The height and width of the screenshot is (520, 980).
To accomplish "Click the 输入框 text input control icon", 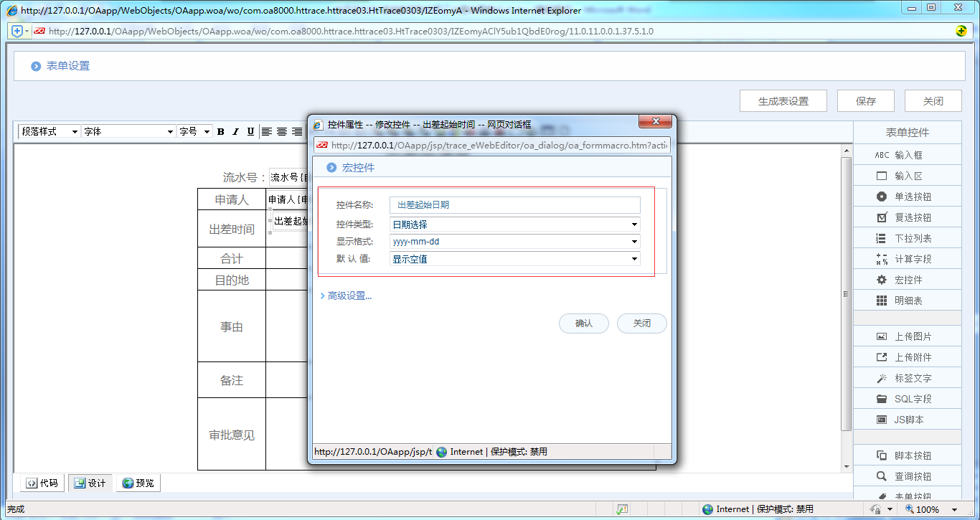I will coord(882,155).
